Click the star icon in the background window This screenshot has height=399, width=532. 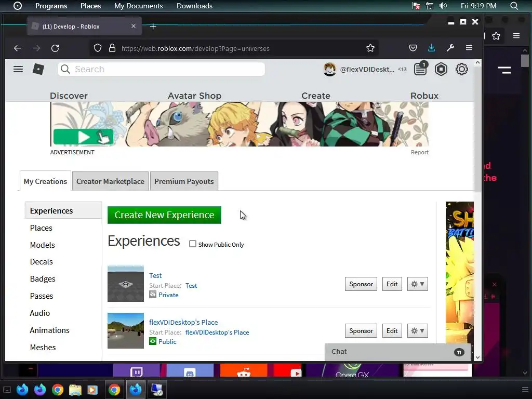pos(496,36)
